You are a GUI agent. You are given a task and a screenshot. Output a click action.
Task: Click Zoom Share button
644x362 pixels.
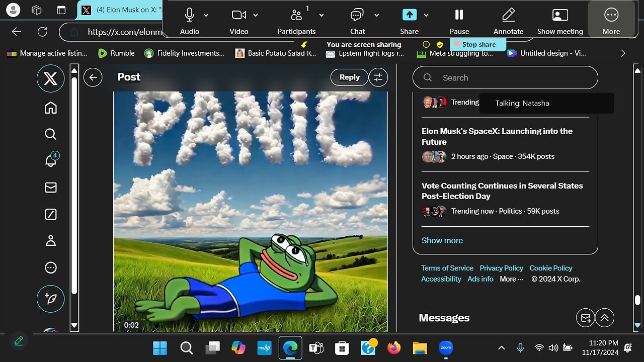[x=409, y=20]
